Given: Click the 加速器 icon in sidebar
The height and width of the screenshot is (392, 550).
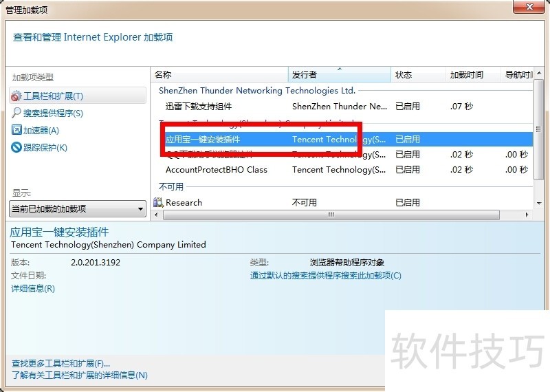Looking at the screenshot, I should (x=16, y=130).
